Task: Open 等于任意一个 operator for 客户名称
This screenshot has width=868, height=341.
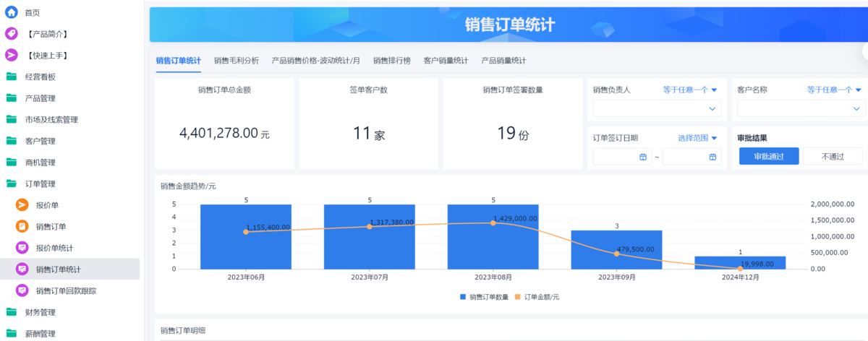Action: [834, 90]
